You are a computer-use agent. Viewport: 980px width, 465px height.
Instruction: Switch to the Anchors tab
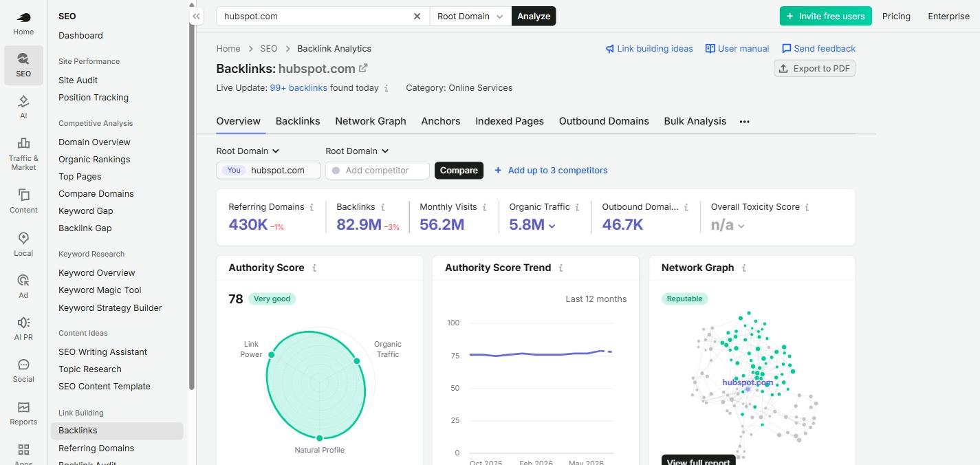point(441,121)
